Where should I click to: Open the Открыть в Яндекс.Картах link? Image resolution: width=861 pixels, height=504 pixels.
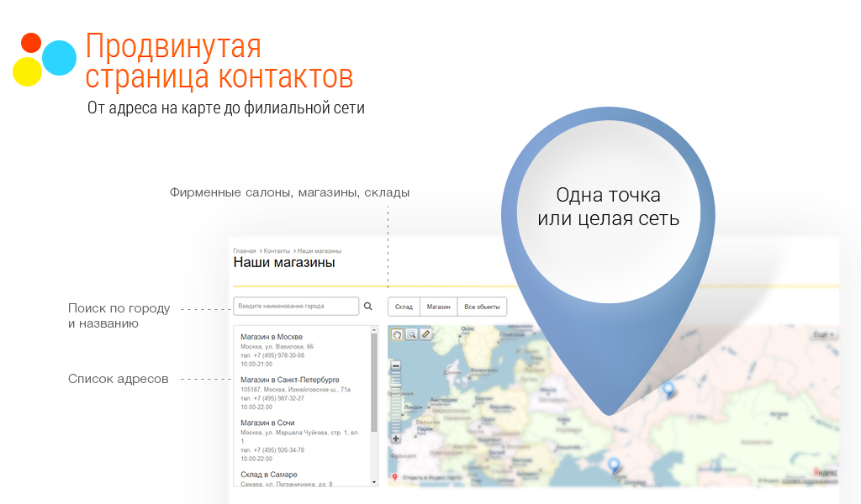(431, 478)
